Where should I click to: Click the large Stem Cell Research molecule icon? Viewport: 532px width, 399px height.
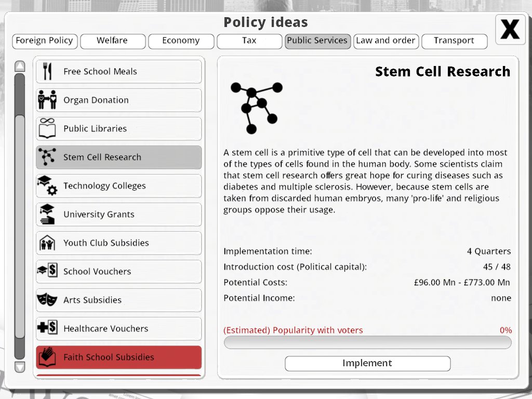(257, 108)
